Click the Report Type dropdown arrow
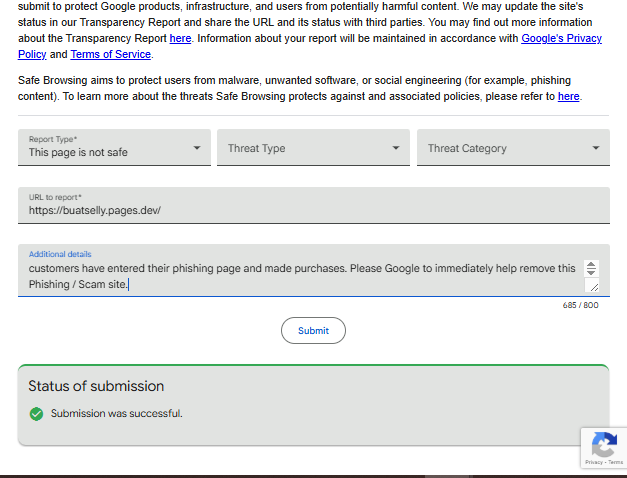This screenshot has width=627, height=478. click(x=197, y=148)
